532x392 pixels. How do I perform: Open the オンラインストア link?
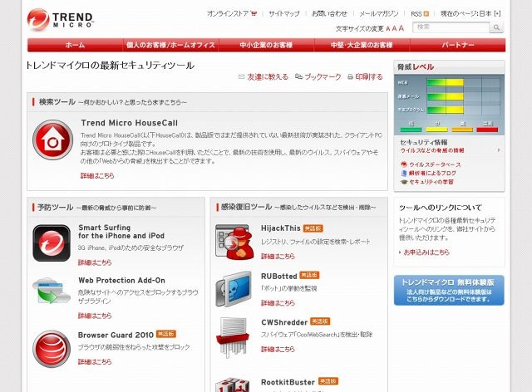(228, 14)
